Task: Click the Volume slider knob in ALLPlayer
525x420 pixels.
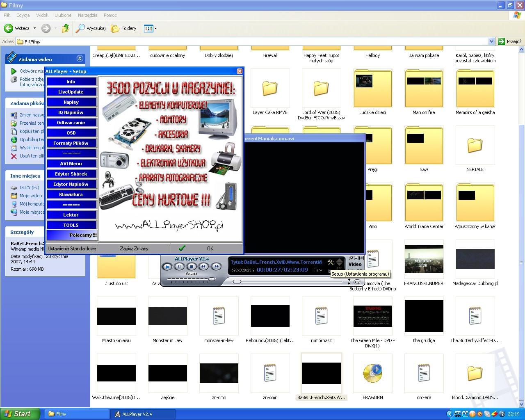Action: [212, 279]
